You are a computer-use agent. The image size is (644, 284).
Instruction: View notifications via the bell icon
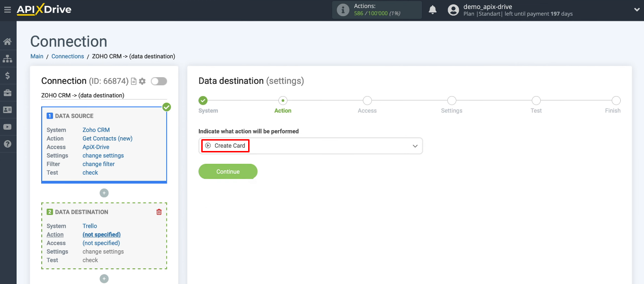432,9
